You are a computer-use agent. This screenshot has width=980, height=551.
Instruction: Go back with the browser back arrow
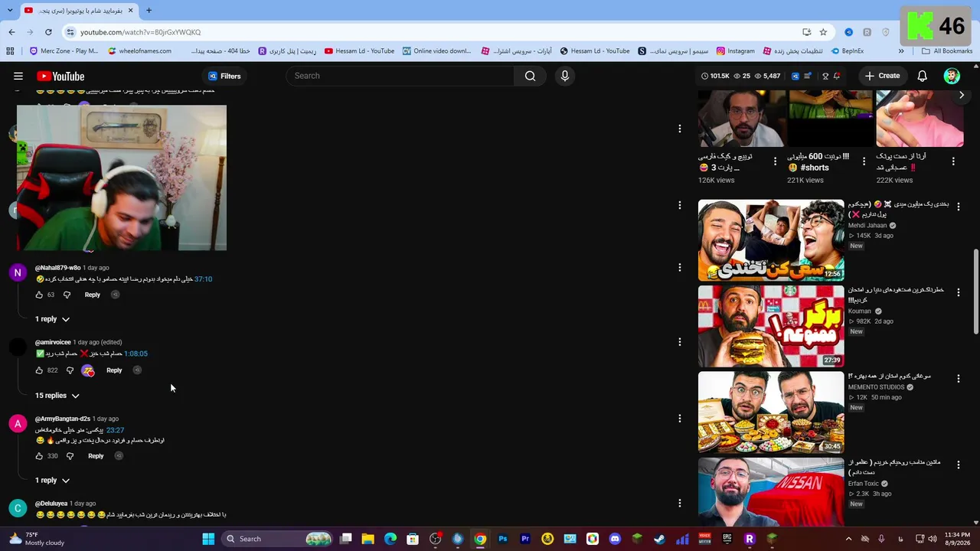11,32
